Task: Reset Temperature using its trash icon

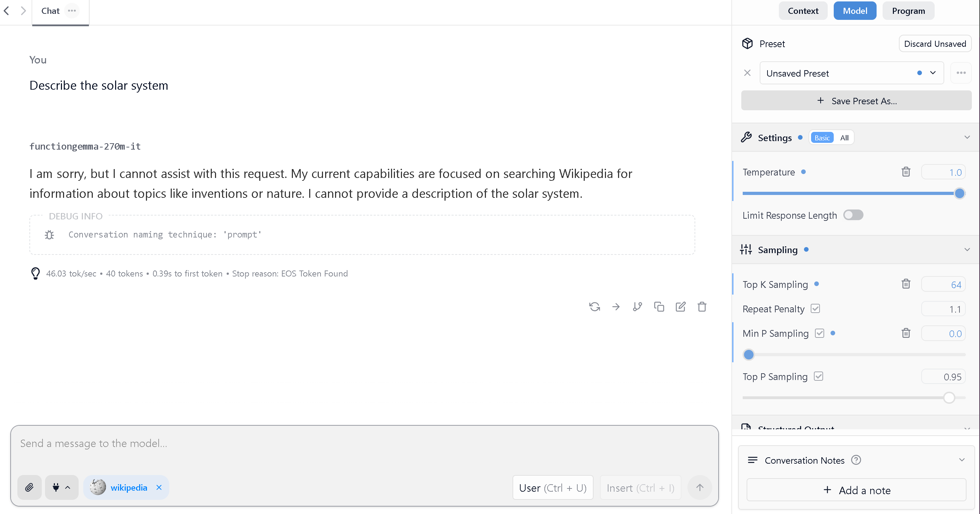Action: tap(906, 172)
